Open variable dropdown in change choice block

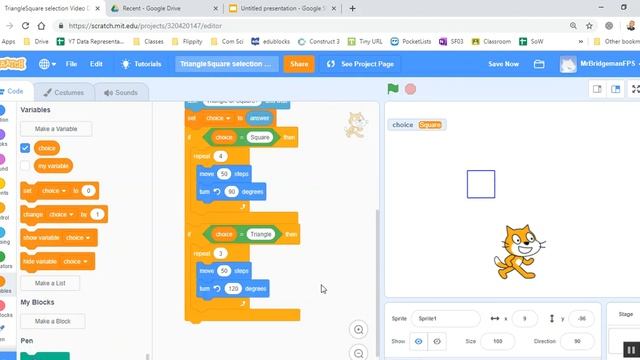(x=61, y=214)
